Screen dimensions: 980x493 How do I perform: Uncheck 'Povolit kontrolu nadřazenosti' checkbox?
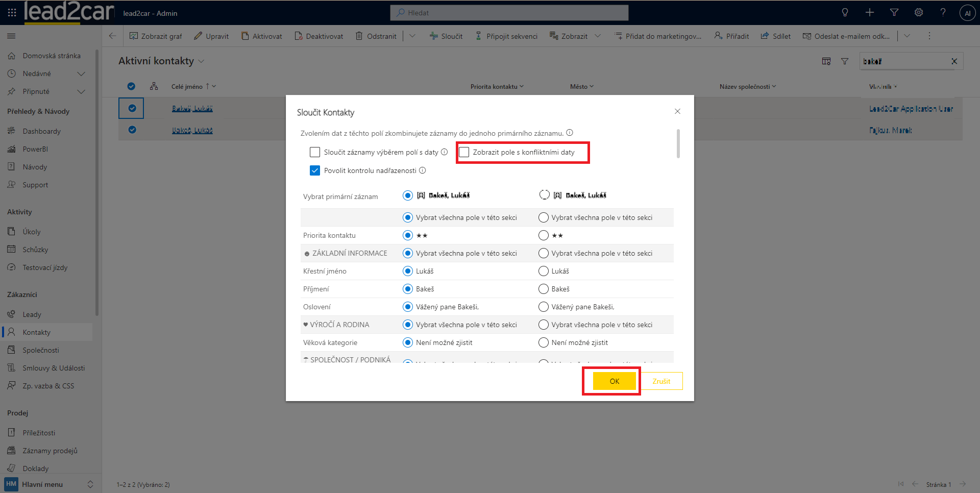coord(315,170)
